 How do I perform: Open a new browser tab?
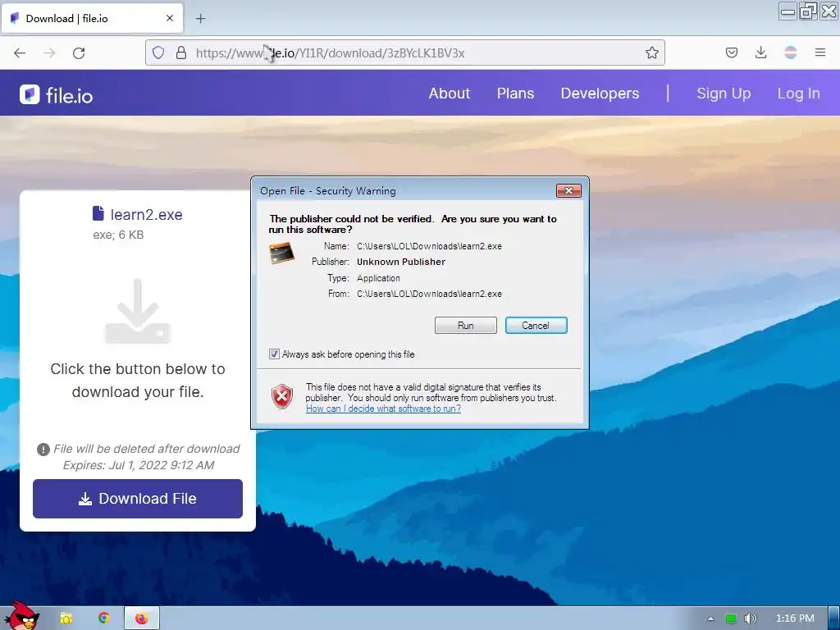click(200, 19)
